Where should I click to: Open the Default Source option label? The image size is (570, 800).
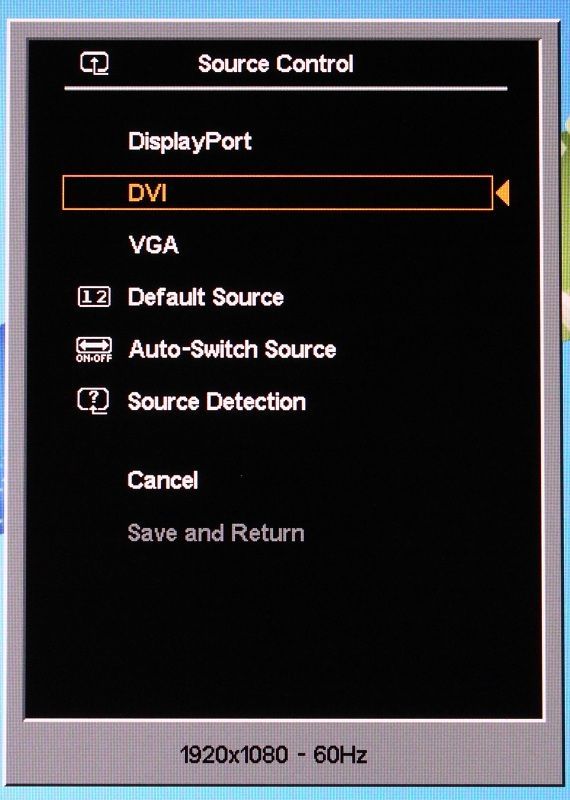tap(206, 297)
